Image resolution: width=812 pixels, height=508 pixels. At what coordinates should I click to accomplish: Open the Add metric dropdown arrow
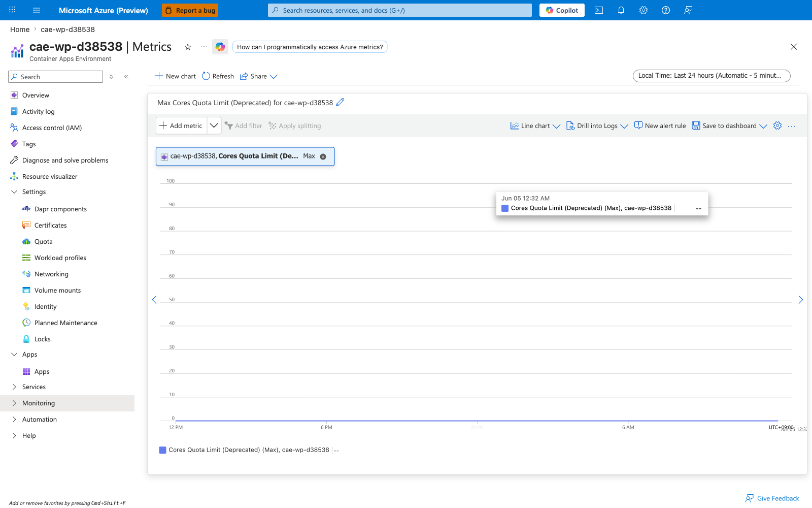coord(214,125)
